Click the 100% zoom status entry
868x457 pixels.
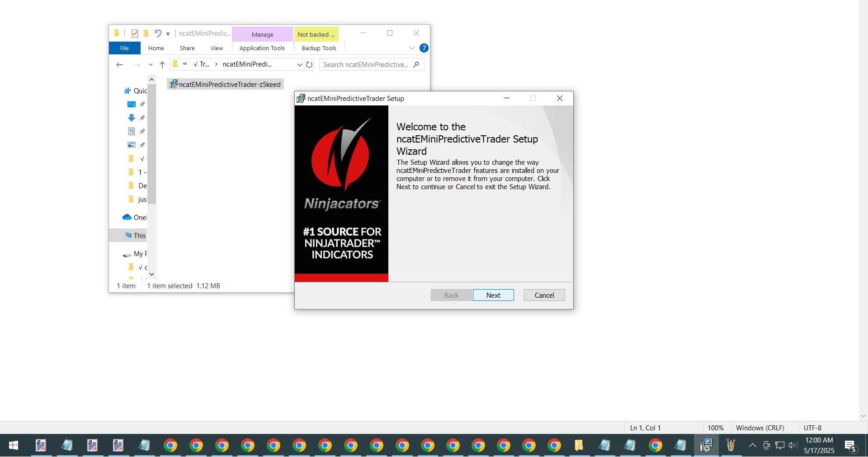[x=715, y=428]
